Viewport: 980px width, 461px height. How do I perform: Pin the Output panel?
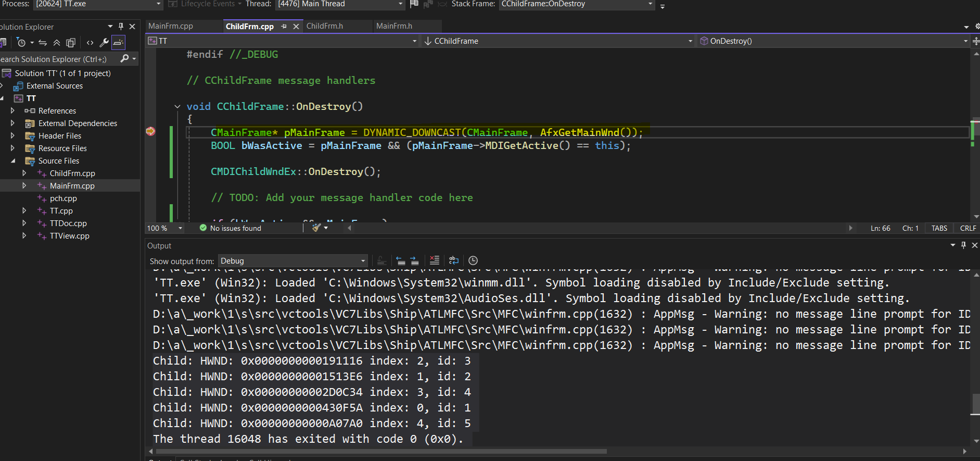963,245
